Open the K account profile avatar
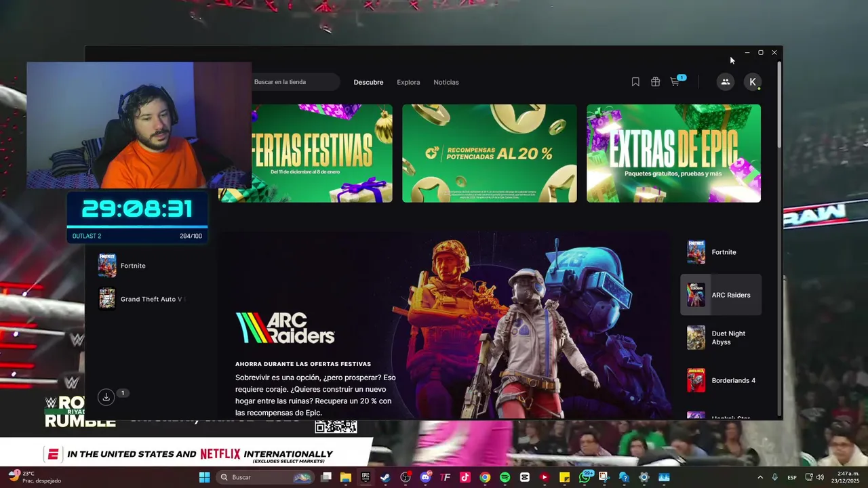868x488 pixels. pos(753,82)
